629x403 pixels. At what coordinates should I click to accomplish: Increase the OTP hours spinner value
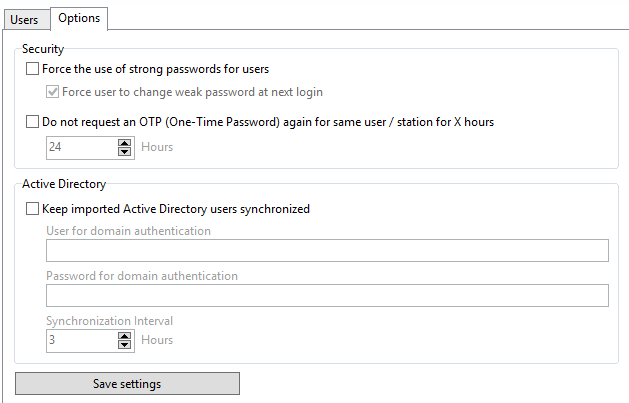click(124, 143)
